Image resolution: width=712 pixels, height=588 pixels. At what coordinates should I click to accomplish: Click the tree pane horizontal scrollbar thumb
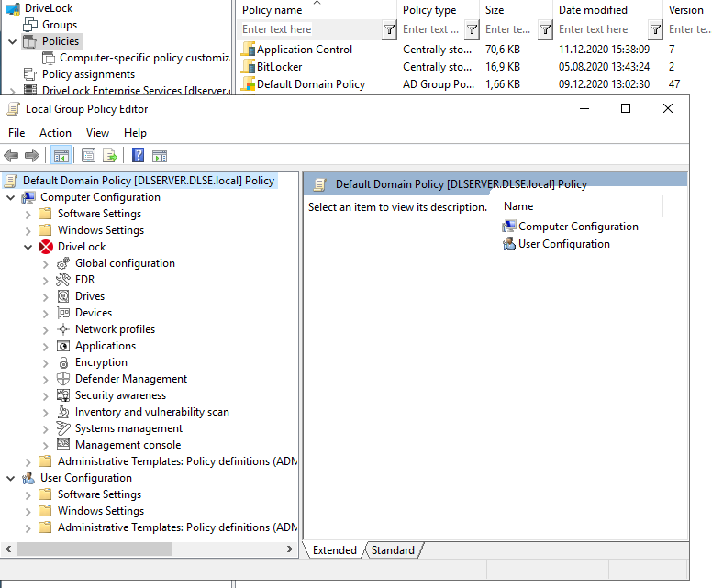(x=95, y=549)
